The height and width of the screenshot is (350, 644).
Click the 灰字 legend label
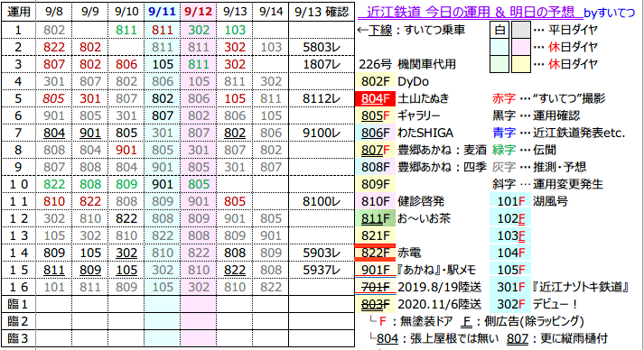pos(503,168)
